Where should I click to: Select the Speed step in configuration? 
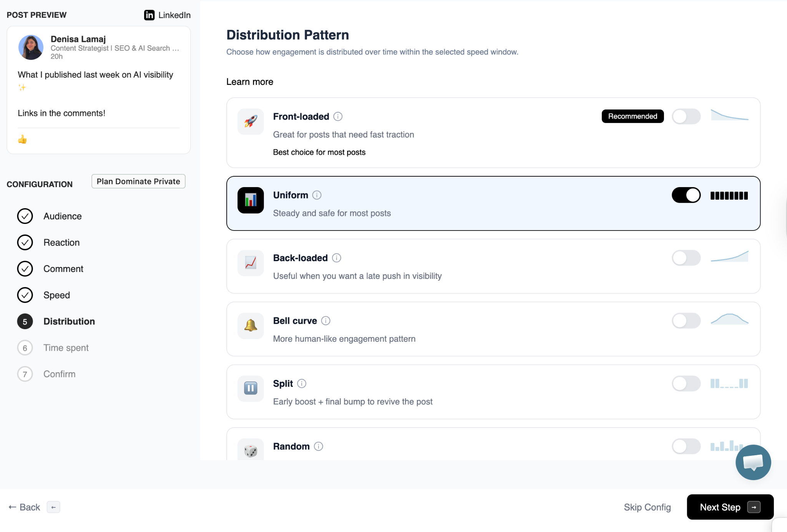point(56,295)
